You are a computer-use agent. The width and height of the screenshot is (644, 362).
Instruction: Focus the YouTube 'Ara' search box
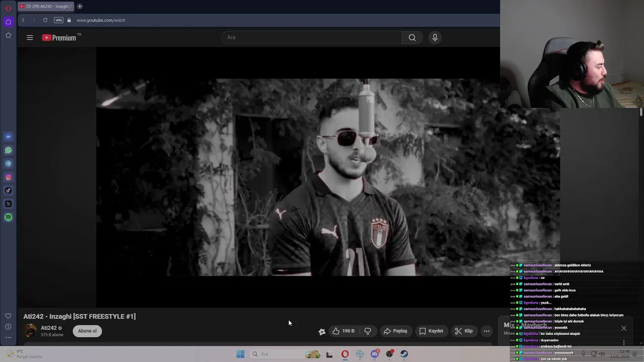312,37
